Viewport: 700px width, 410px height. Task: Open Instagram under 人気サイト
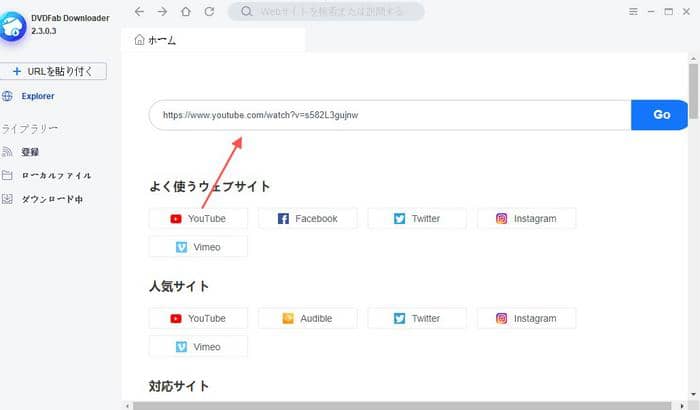(527, 318)
